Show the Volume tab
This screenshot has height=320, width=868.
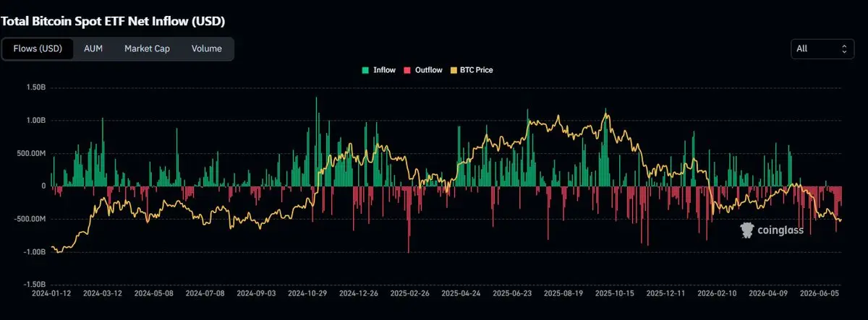point(206,48)
